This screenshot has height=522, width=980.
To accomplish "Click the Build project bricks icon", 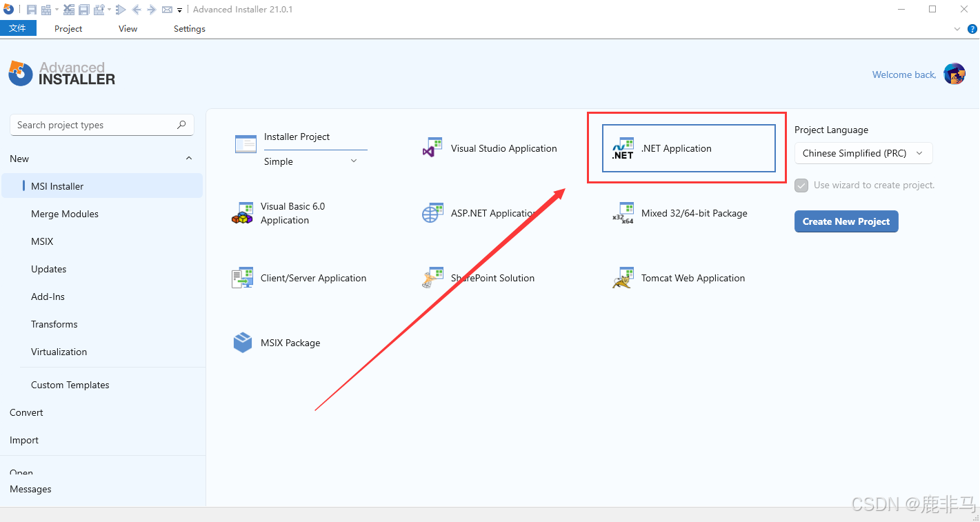I will 46,10.
